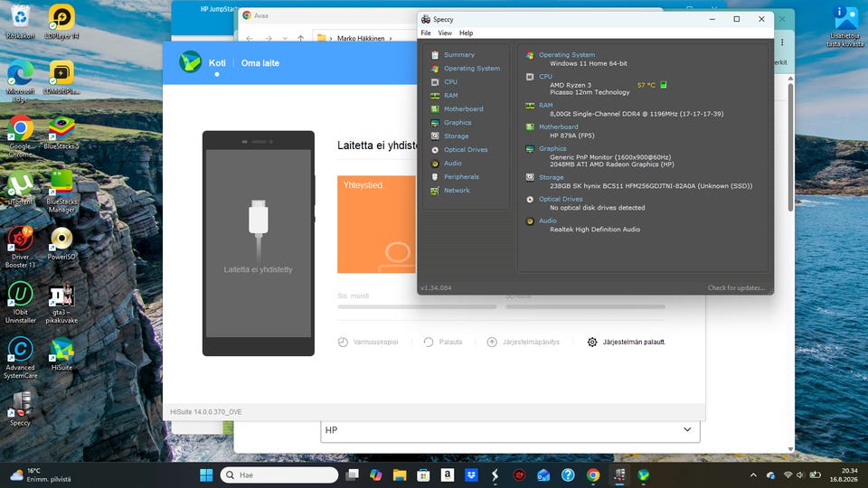Select Storage in Speccy sidebar
The image size is (868, 488).
point(456,136)
